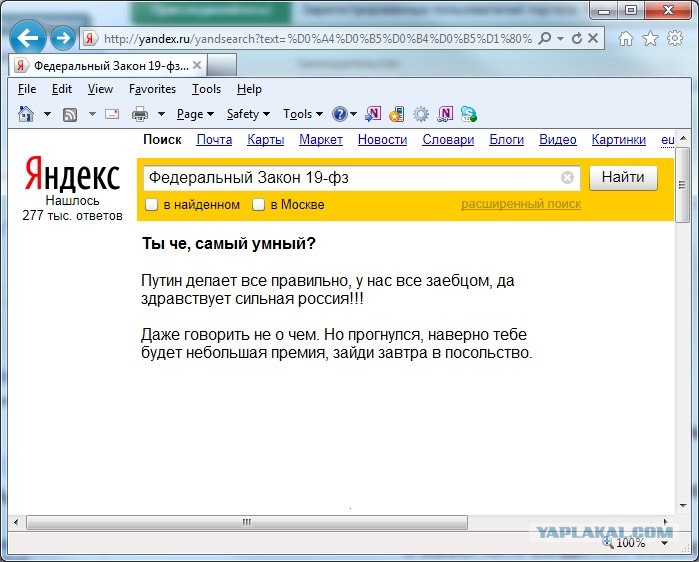Click the 'Найти' search button
Screen dimensions: 699x562
tap(623, 177)
